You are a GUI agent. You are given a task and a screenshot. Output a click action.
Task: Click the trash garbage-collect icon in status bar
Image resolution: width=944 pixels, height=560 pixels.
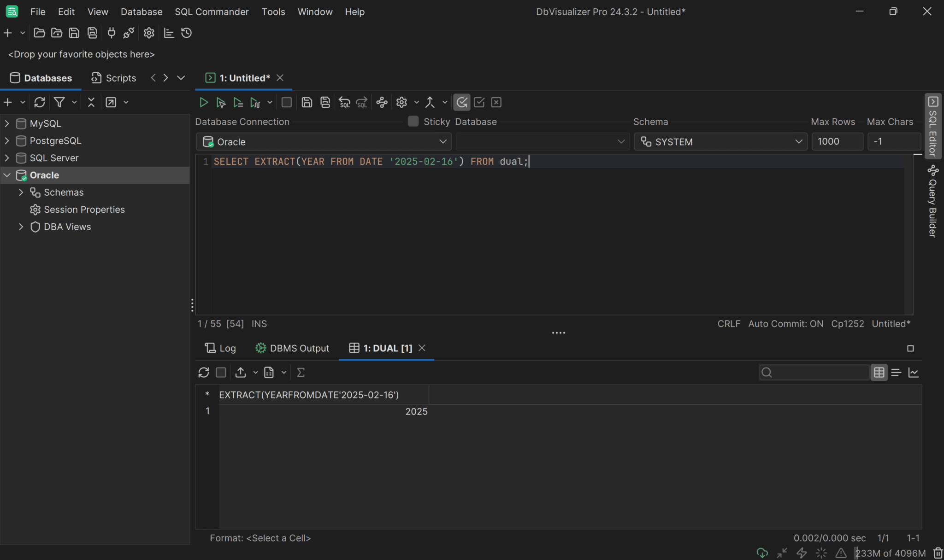938,553
